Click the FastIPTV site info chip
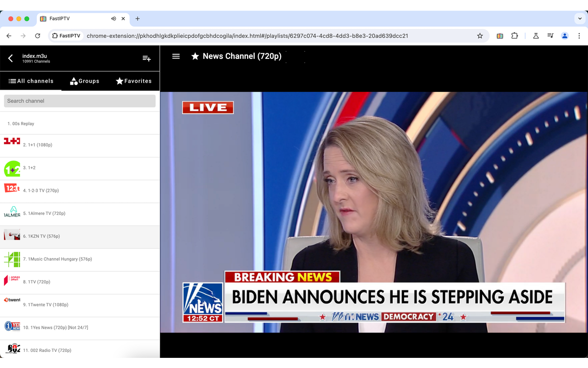 [x=66, y=36]
